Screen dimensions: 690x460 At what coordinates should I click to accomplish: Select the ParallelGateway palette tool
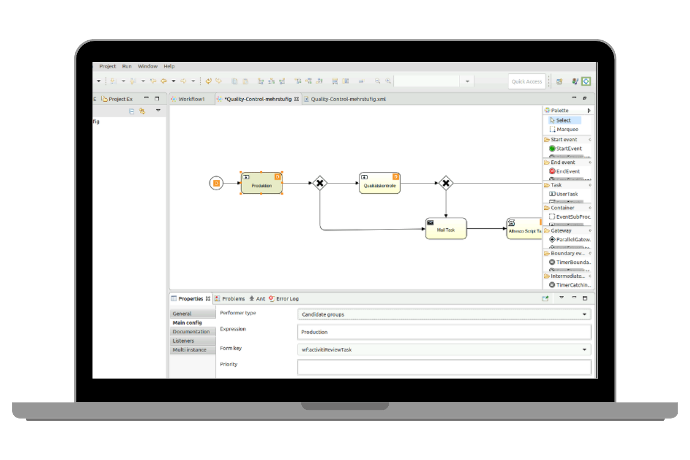click(x=570, y=239)
